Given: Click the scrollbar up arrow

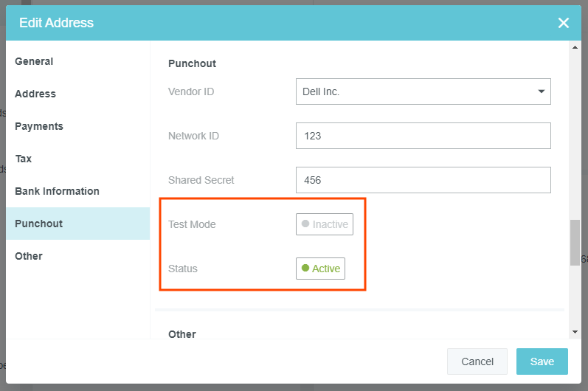Looking at the screenshot, I should point(575,48).
